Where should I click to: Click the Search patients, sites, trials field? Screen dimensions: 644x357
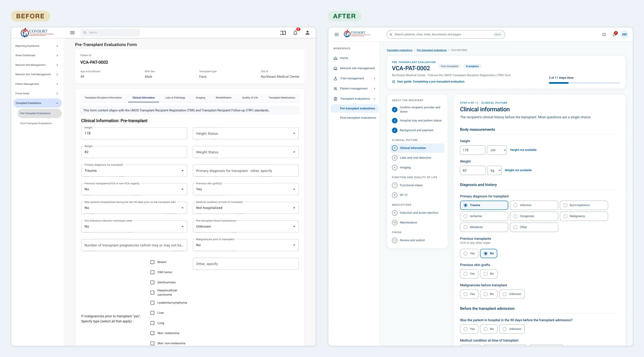point(445,34)
